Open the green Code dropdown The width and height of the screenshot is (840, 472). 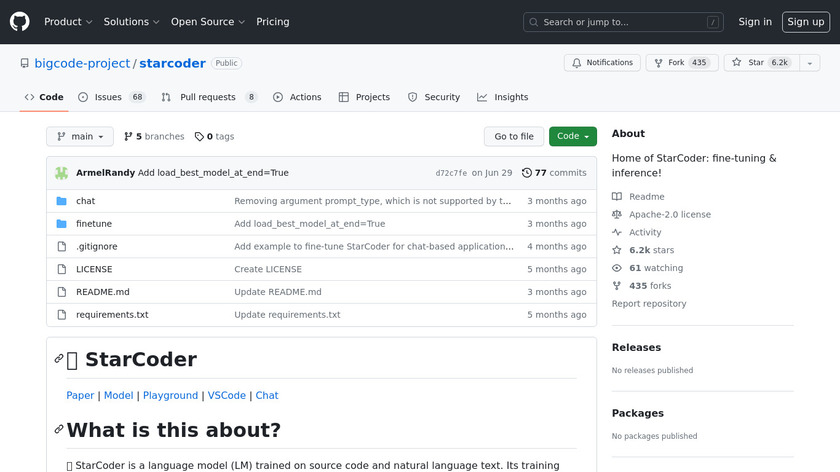pos(572,137)
